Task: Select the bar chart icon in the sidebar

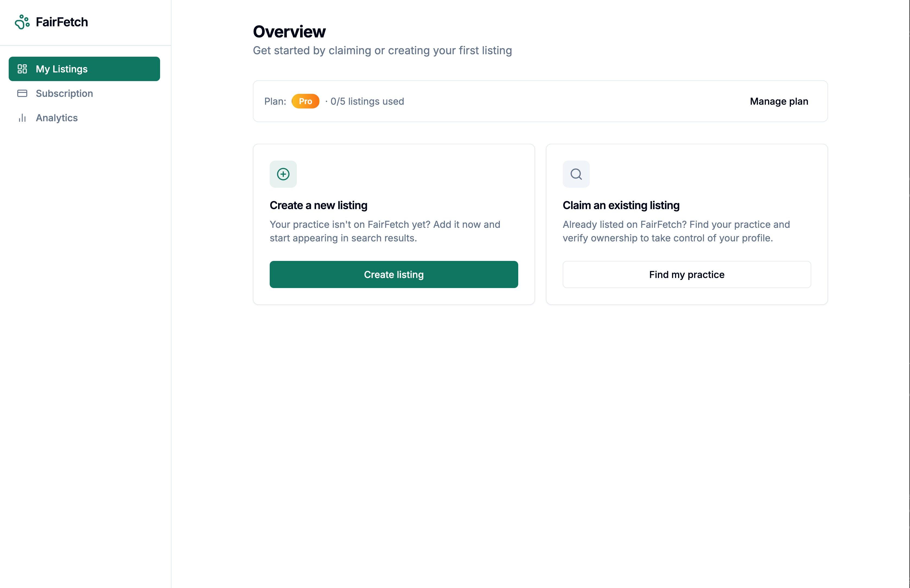Action: 22,118
